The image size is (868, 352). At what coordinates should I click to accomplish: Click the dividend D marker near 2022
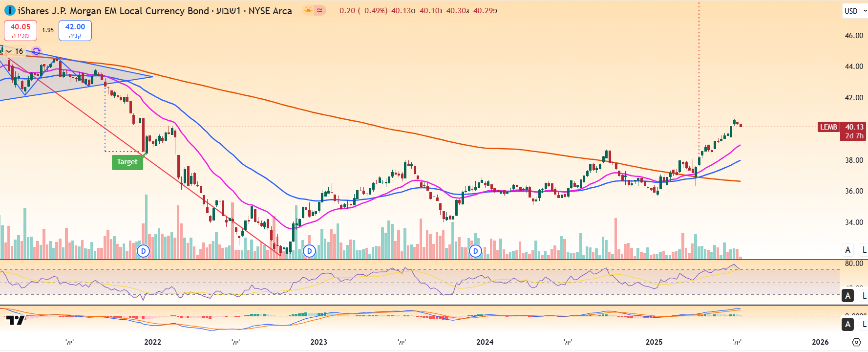point(143,251)
